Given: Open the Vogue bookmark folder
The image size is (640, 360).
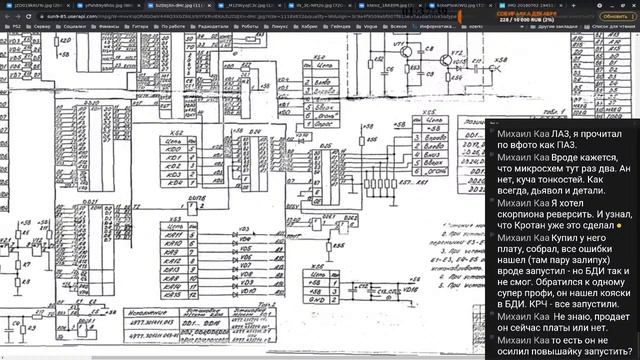Looking at the screenshot, I should (367, 27).
